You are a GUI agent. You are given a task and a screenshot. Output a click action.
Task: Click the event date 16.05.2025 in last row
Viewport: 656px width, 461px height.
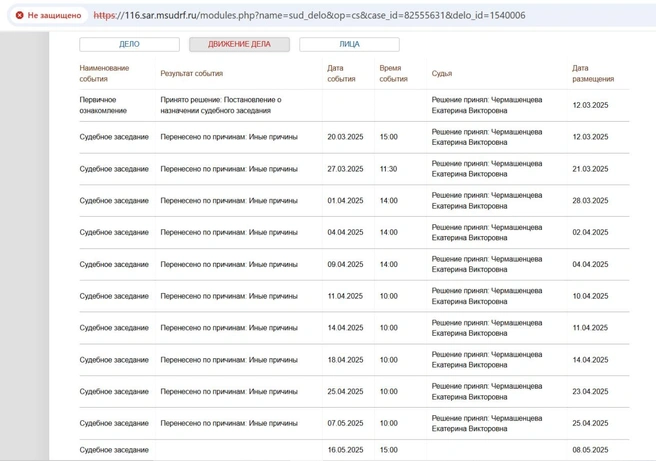pos(345,450)
